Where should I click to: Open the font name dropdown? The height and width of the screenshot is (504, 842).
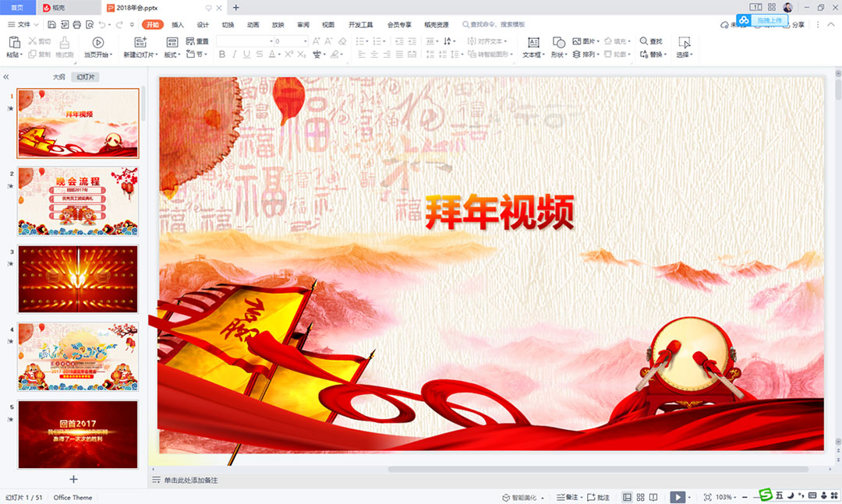[x=262, y=41]
